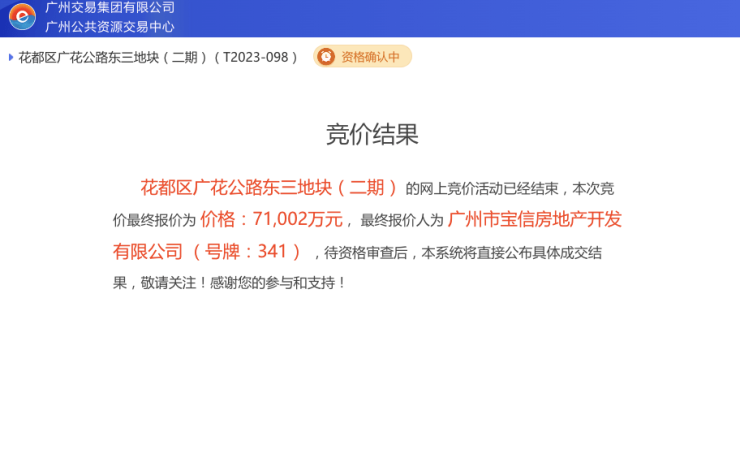The width and height of the screenshot is (740, 475).
Task: Click the bidder number 号牌:341
Action: (248, 251)
